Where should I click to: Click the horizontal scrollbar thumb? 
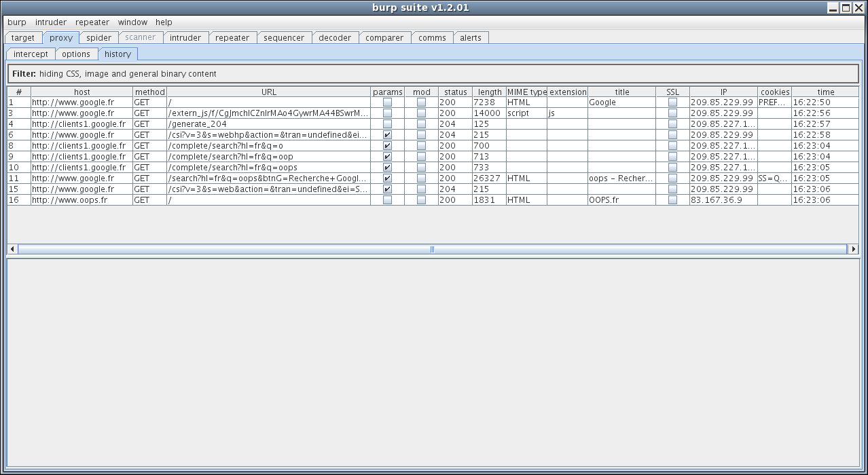[432, 249]
